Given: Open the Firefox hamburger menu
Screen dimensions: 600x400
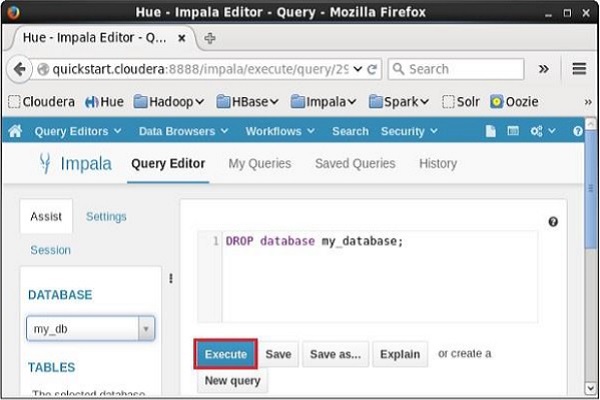Looking at the screenshot, I should (579, 69).
